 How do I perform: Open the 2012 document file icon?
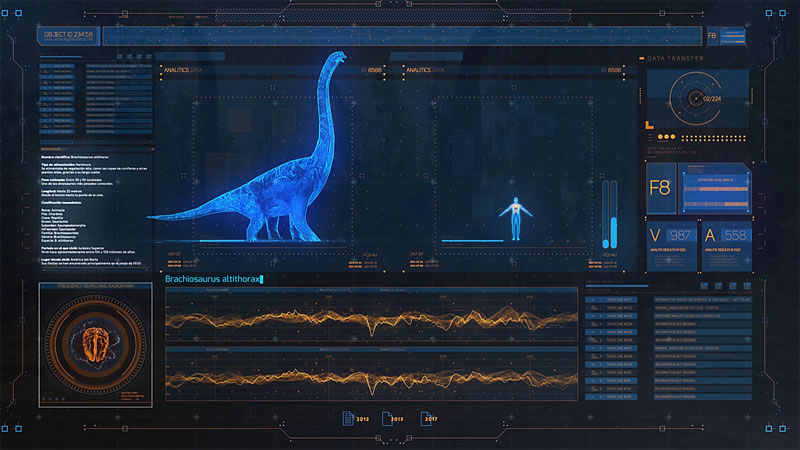click(348, 418)
